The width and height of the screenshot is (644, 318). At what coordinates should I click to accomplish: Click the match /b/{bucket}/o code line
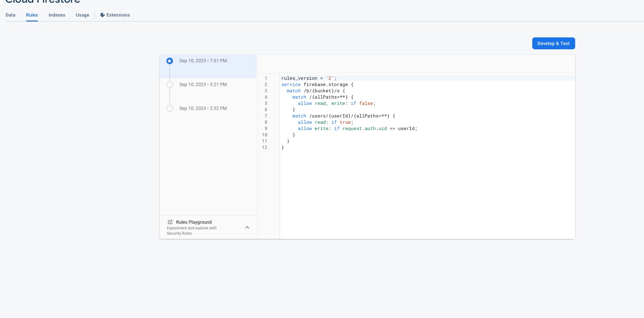click(x=316, y=91)
